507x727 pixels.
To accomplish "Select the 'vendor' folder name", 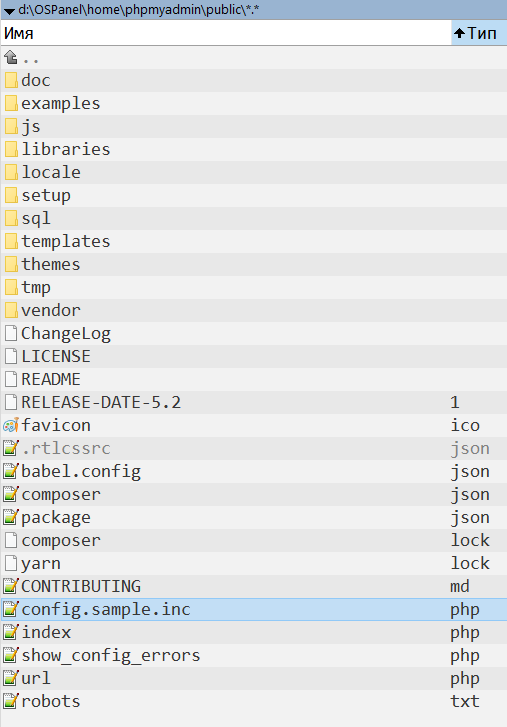I will (x=51, y=310).
